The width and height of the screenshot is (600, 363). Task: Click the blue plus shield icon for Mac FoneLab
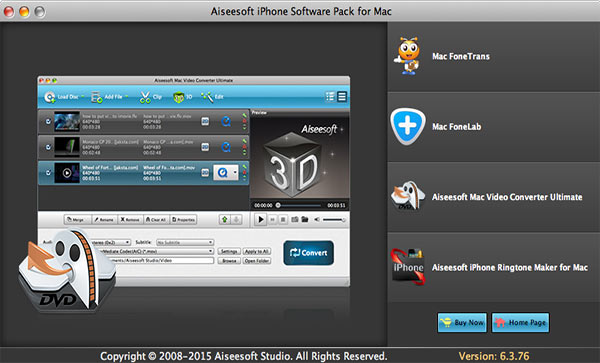click(408, 126)
